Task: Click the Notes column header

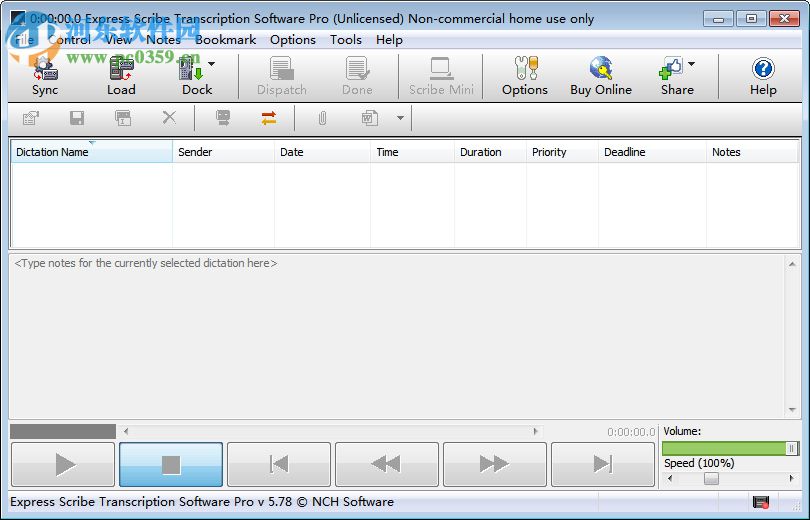Action: tap(752, 152)
